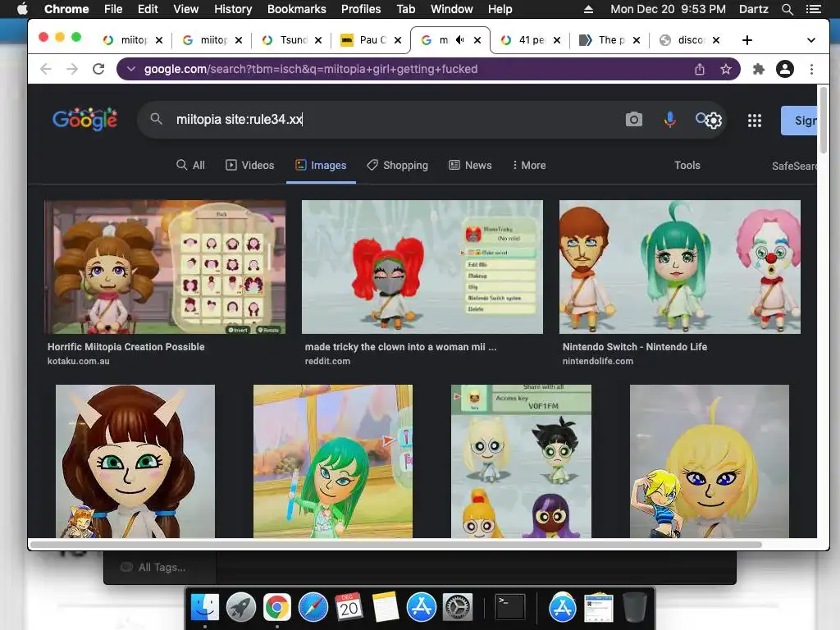Open the Chrome profile avatar
The width and height of the screenshot is (840, 630).
point(785,69)
